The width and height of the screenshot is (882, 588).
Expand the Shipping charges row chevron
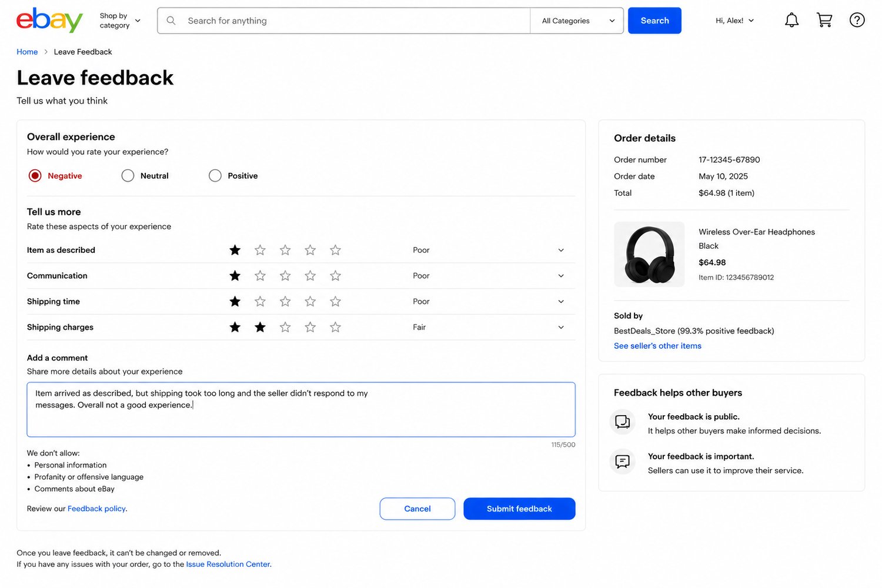(561, 327)
